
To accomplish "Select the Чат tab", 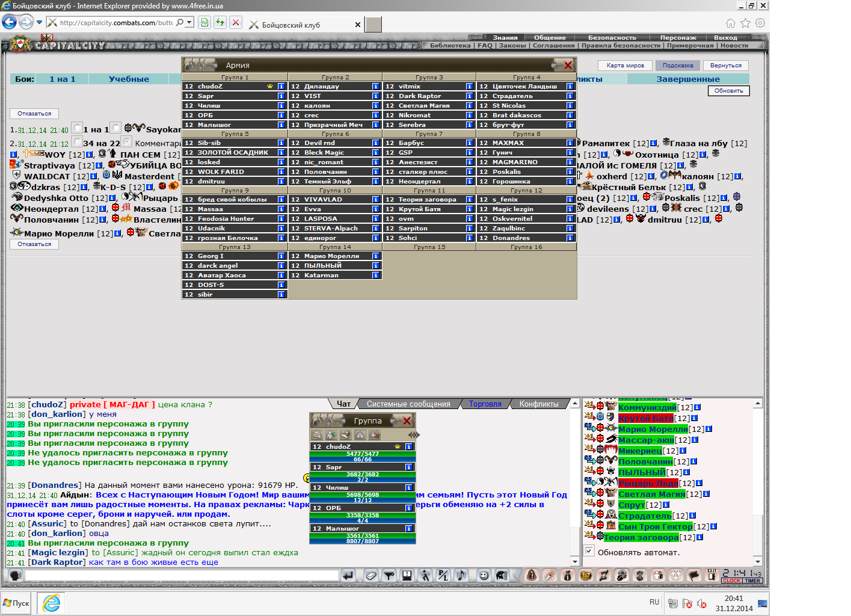I will point(343,404).
